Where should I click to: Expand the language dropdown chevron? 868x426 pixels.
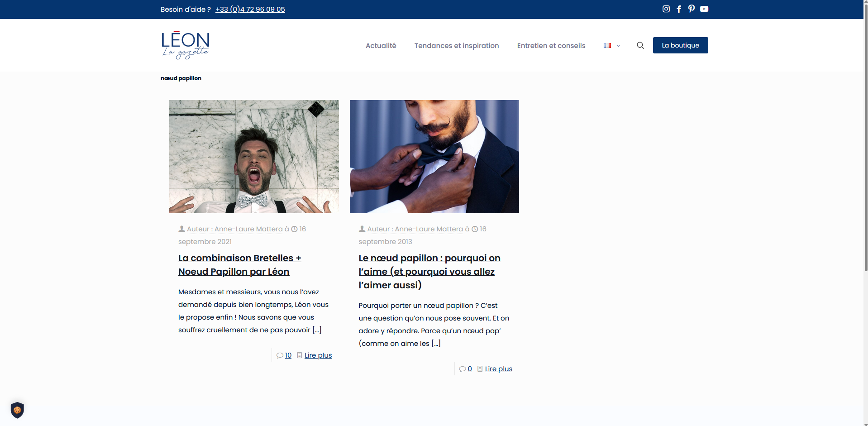tap(618, 46)
